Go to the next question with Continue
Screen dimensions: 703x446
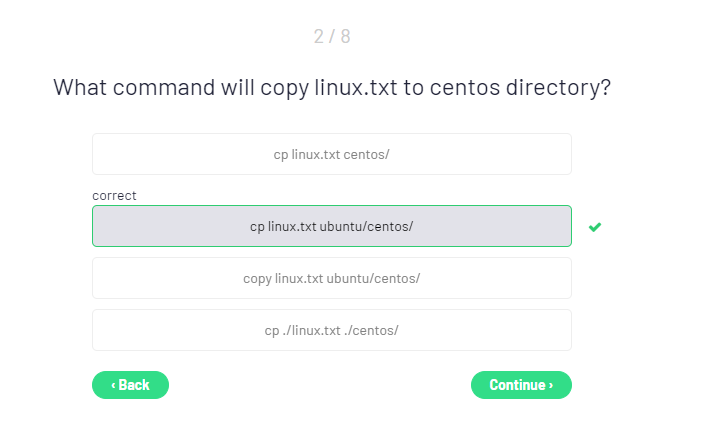click(521, 385)
